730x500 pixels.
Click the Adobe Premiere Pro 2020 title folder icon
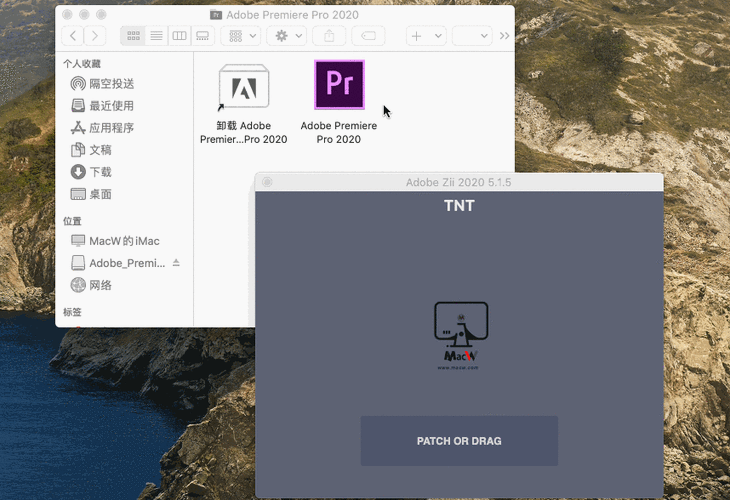216,15
